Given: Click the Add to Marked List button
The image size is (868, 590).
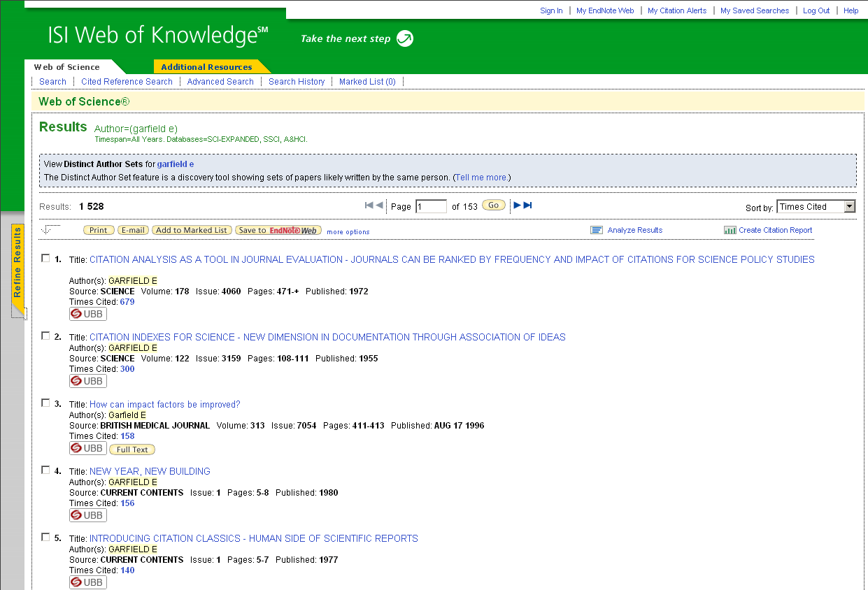Looking at the screenshot, I should pos(192,230).
